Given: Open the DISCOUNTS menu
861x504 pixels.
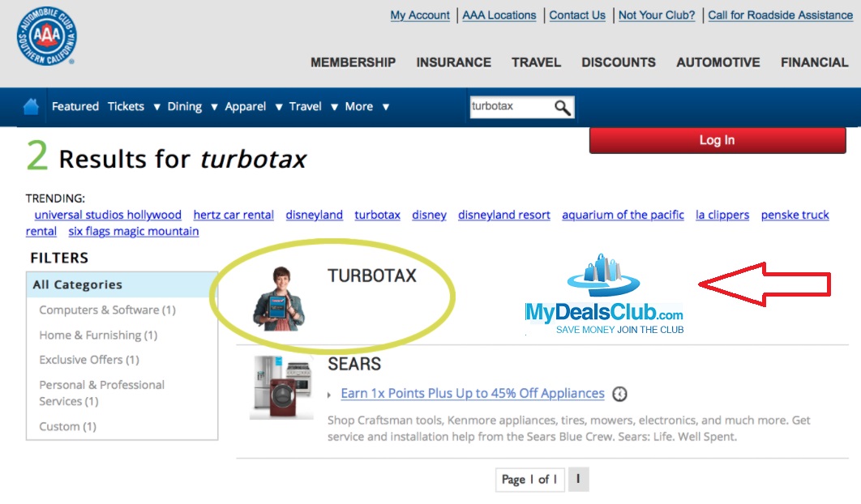Looking at the screenshot, I should coord(619,62).
